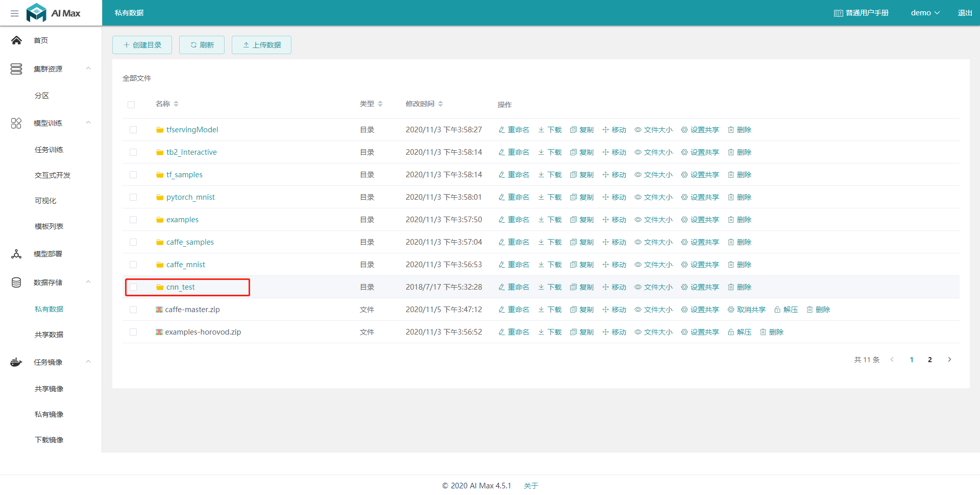The width and height of the screenshot is (980, 495).
Task: Click the copy icon for pytorch_mnist
Action: click(573, 197)
